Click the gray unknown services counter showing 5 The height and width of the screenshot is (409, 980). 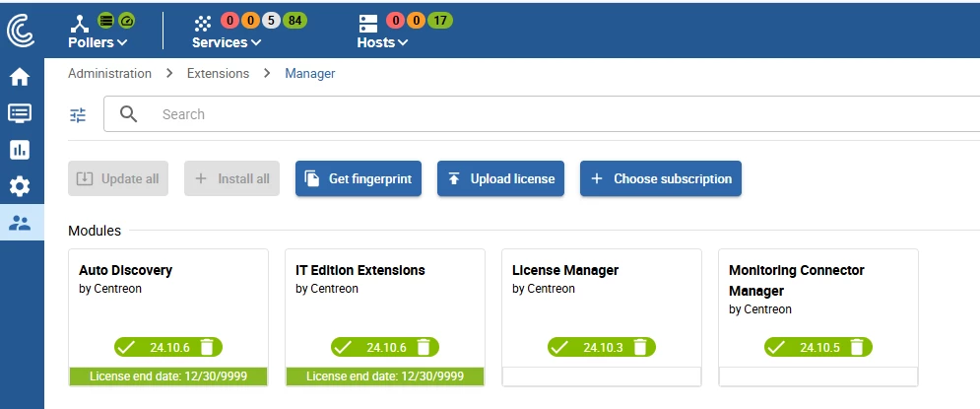pos(271,21)
